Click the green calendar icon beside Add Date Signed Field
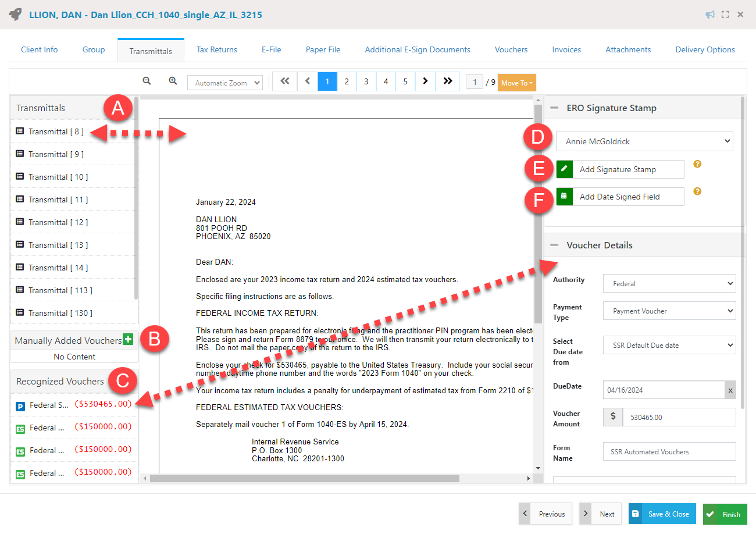756x534 pixels. tap(565, 197)
